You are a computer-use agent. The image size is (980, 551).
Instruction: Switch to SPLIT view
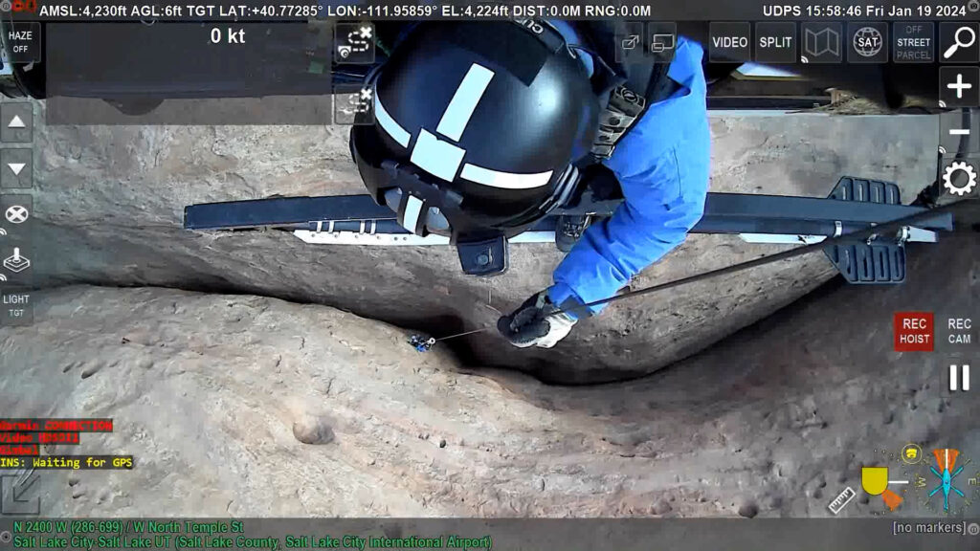pos(774,43)
